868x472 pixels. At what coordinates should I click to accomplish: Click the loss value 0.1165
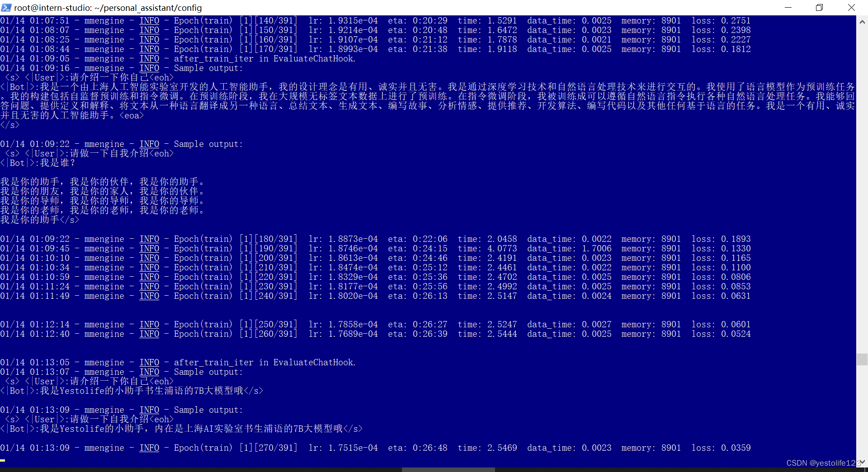pyautogui.click(x=736, y=258)
